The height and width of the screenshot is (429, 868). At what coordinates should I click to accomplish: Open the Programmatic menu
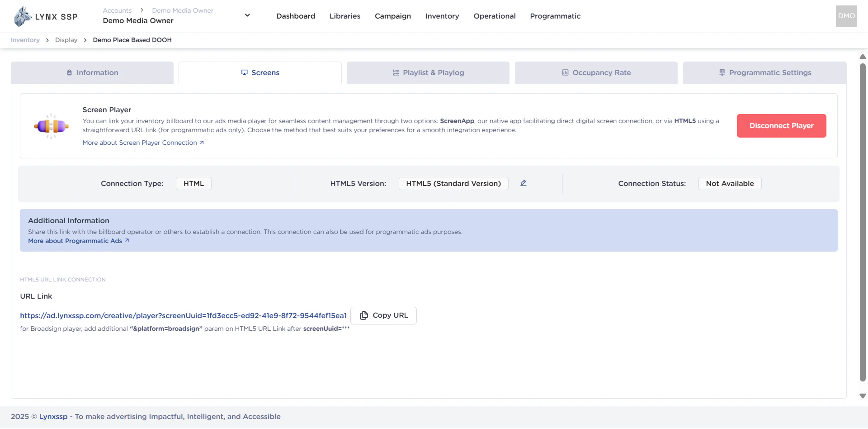click(x=555, y=16)
